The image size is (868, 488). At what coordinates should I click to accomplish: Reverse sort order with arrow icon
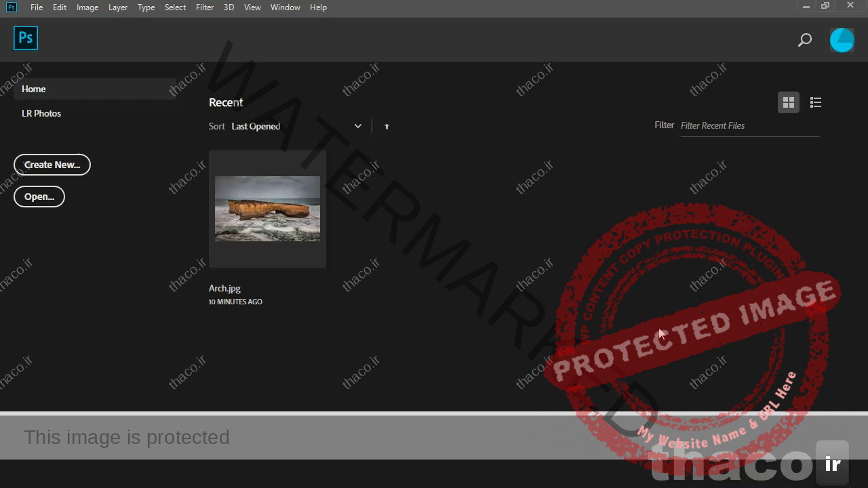click(387, 127)
